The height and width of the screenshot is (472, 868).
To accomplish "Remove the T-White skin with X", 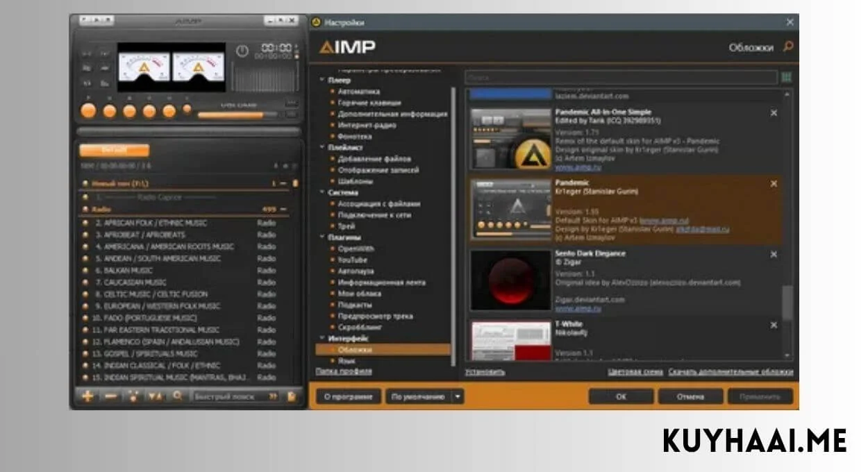I will [x=774, y=325].
